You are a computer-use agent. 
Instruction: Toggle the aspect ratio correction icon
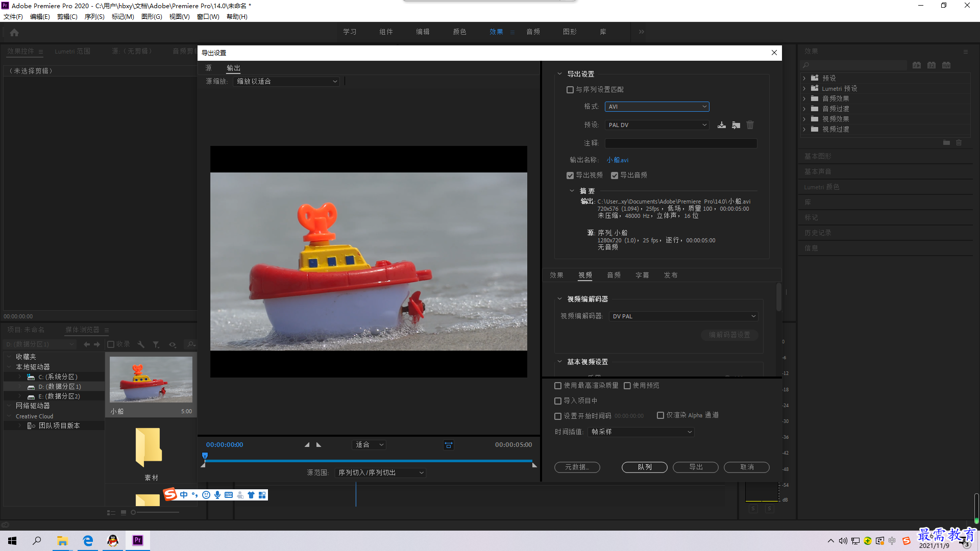pos(449,445)
